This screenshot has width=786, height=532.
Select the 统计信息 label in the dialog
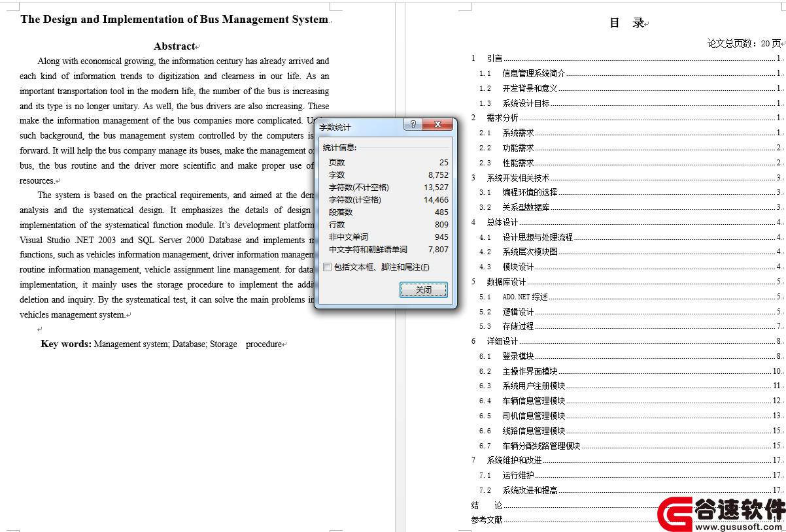(340, 148)
